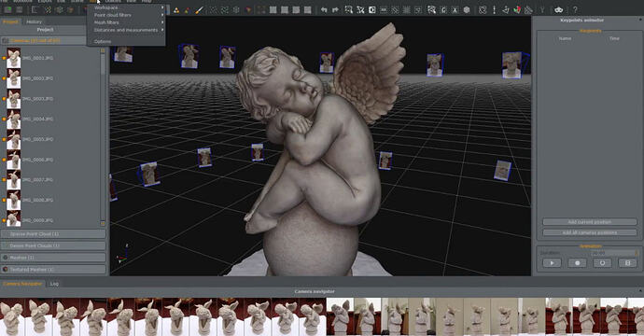This screenshot has height=336, width=644.
Task: Click the stereo glasses toolbar icon
Action: point(558,10)
